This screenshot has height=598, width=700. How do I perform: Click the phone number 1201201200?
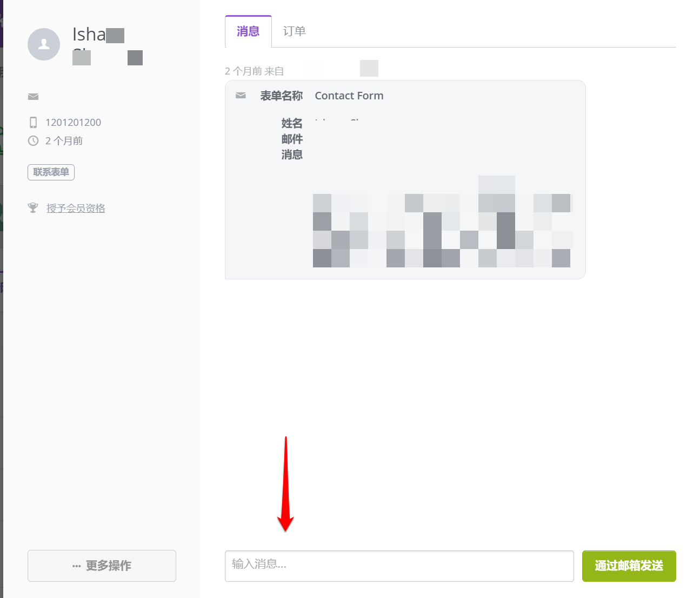click(73, 123)
